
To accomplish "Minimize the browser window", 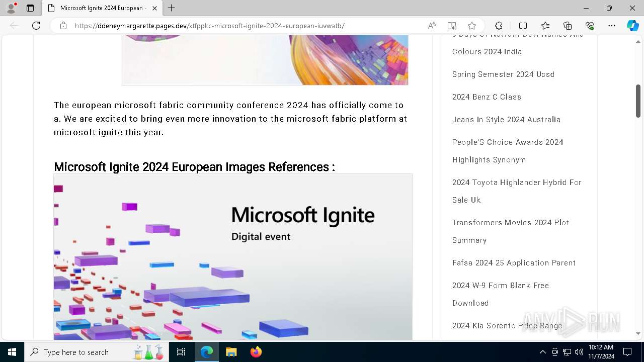I will coord(586,8).
